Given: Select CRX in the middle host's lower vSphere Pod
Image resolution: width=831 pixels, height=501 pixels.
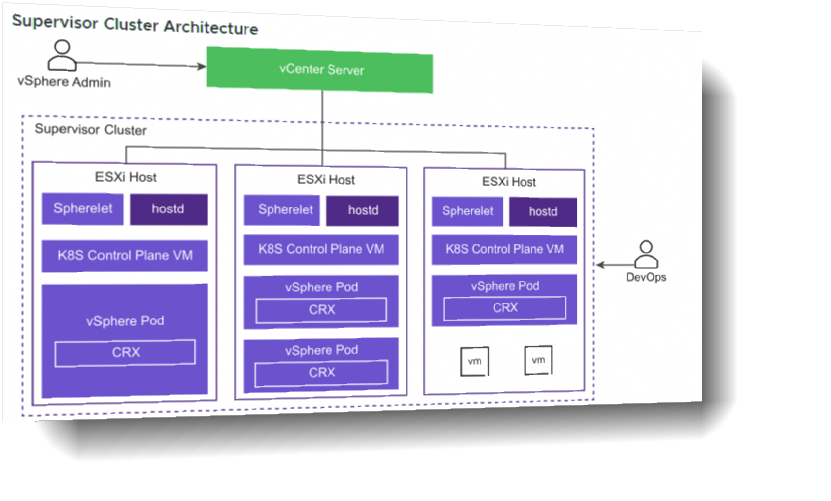Looking at the screenshot, I should [x=321, y=373].
